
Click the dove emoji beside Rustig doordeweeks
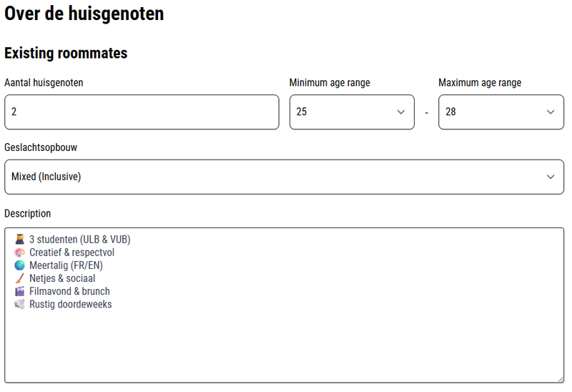point(20,305)
